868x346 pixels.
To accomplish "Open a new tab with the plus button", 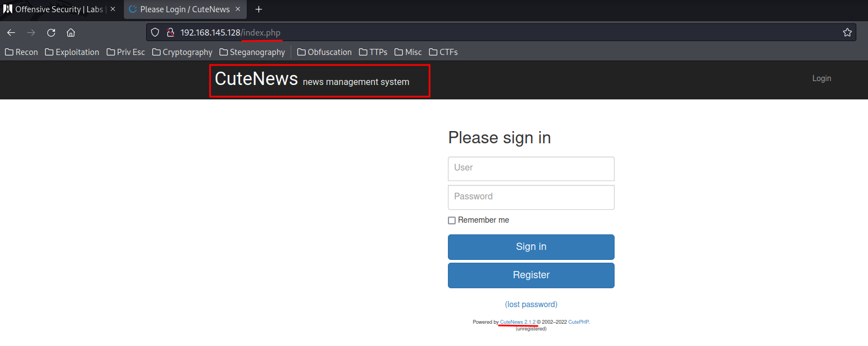I will 258,9.
